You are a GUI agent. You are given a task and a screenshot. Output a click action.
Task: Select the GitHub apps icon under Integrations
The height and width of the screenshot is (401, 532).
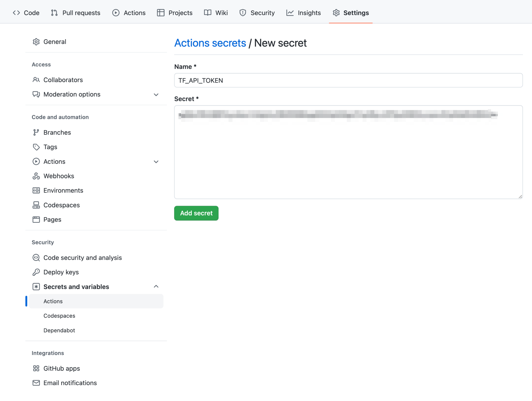pyautogui.click(x=36, y=368)
